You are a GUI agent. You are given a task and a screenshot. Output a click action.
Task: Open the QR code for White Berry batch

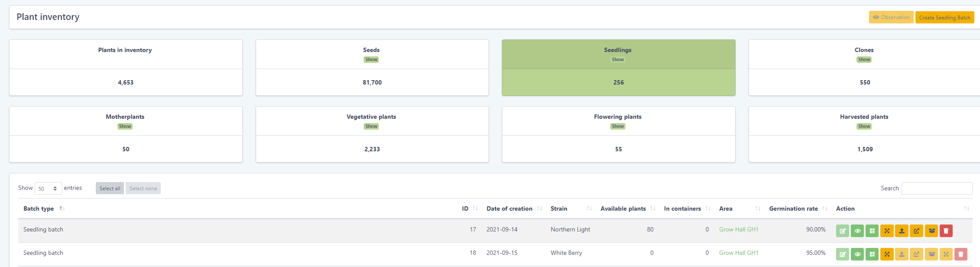click(x=872, y=254)
